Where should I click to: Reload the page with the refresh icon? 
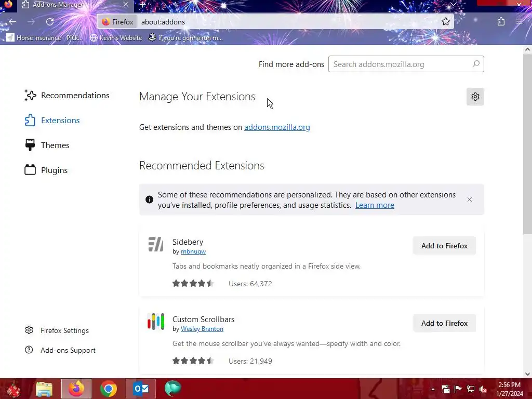(50, 22)
